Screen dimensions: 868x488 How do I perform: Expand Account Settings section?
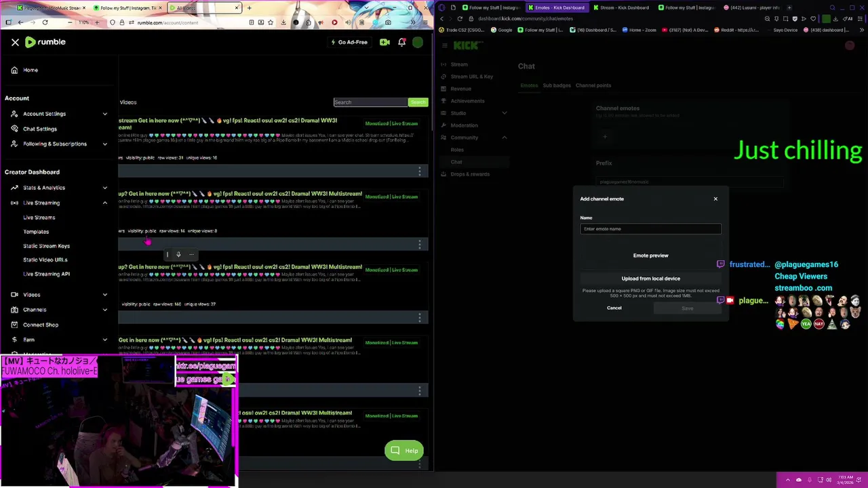click(x=59, y=114)
